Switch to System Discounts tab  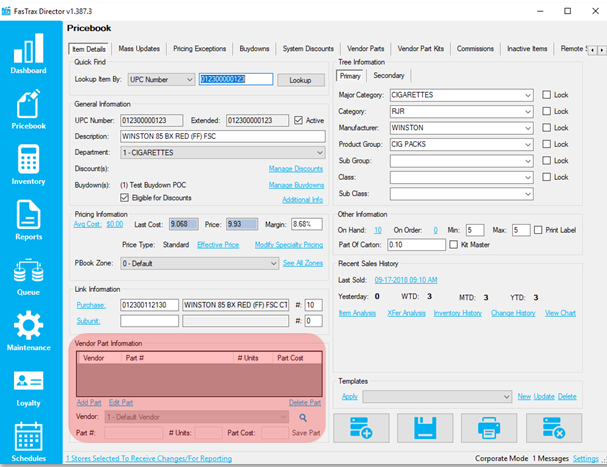[x=308, y=49]
